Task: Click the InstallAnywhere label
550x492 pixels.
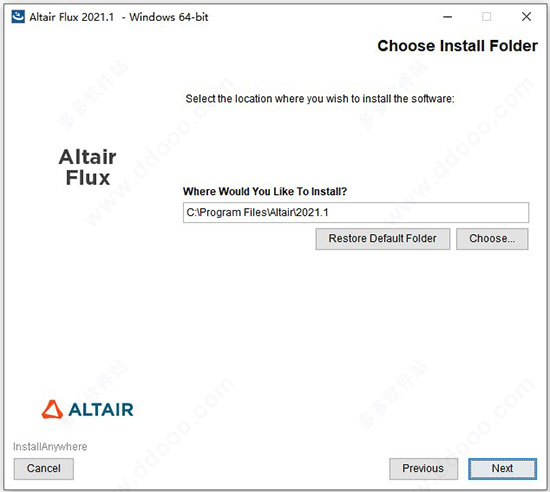Action: click(50, 447)
